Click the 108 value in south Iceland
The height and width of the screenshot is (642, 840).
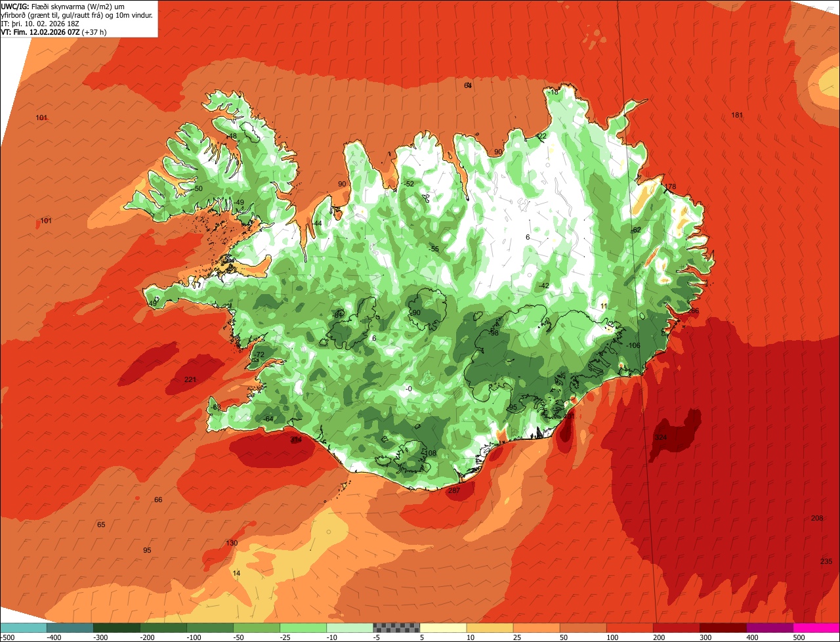tap(430, 454)
